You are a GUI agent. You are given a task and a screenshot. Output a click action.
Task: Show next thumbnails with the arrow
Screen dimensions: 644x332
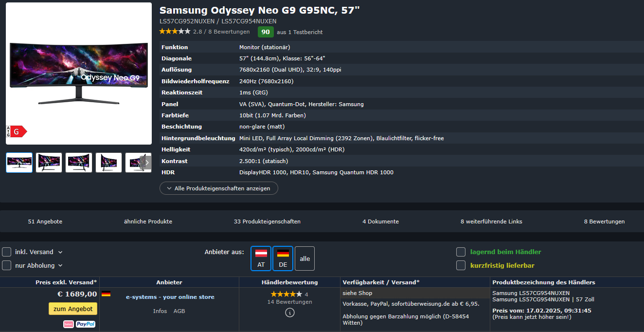(x=146, y=163)
